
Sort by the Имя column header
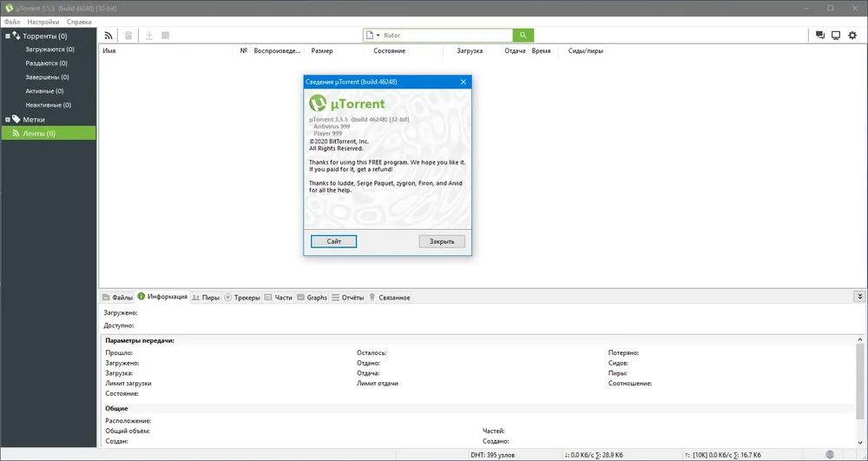tap(166, 51)
